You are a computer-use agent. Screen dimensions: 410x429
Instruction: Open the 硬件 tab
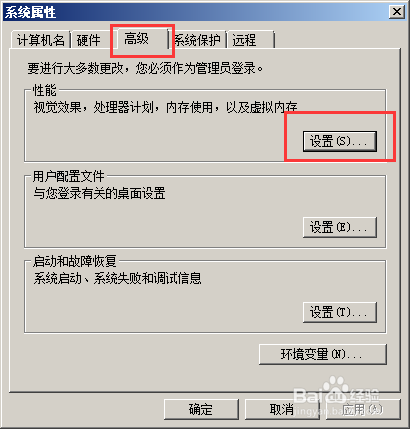[x=90, y=40]
